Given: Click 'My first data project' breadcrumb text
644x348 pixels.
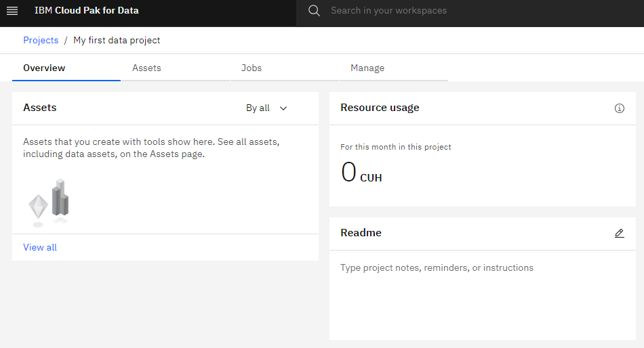Looking at the screenshot, I should pos(117,41).
